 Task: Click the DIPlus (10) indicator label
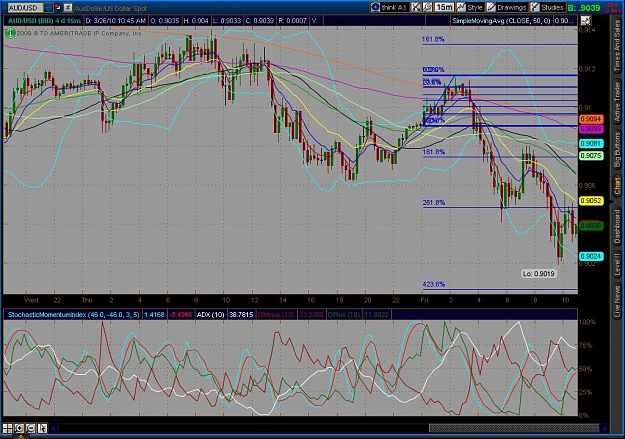[x=343, y=315]
